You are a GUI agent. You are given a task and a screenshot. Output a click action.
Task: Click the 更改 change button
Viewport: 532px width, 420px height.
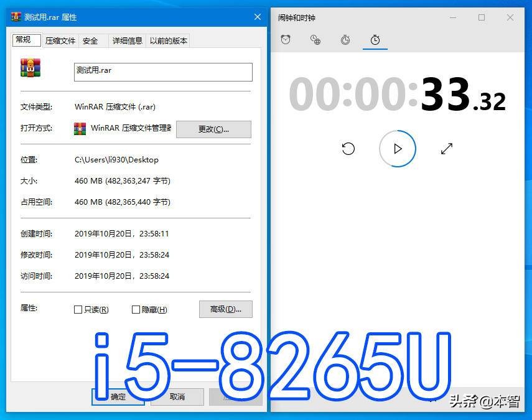point(213,129)
